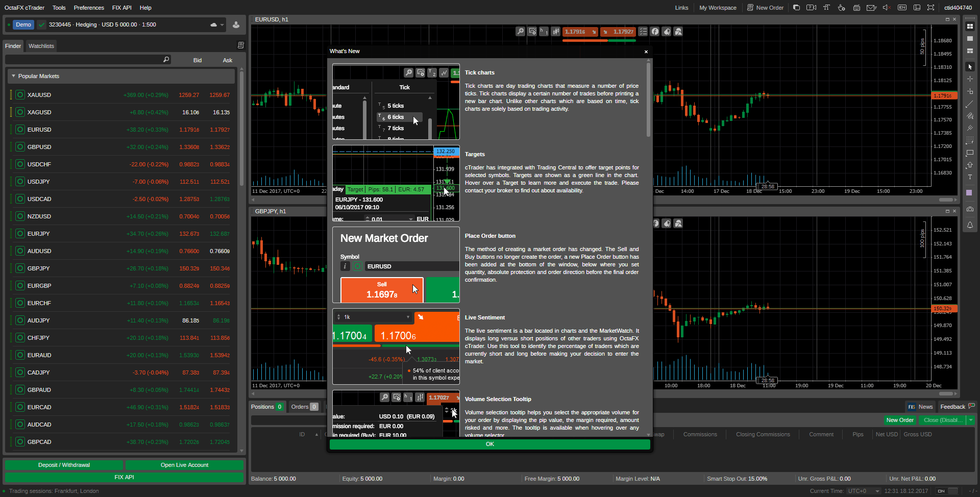Switch to single-chart layout mode

tap(970, 39)
